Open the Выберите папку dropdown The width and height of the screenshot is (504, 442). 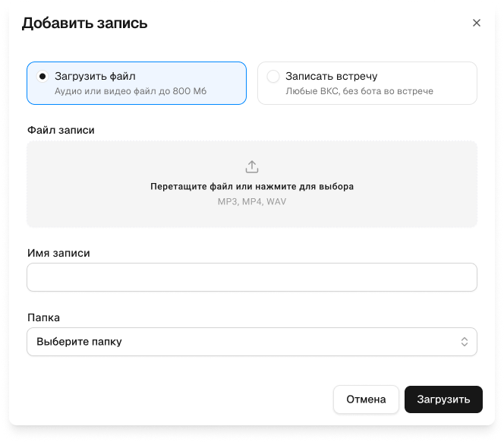[x=252, y=342]
